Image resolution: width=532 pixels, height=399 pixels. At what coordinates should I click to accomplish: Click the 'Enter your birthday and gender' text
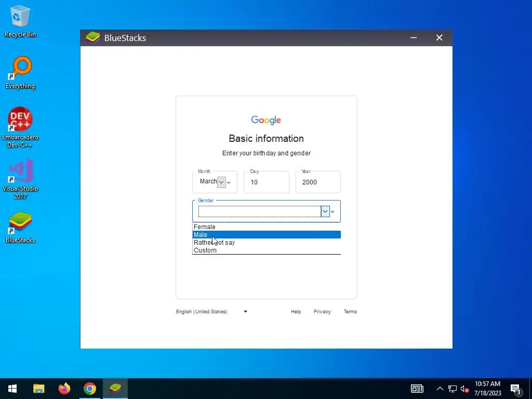pos(267,153)
